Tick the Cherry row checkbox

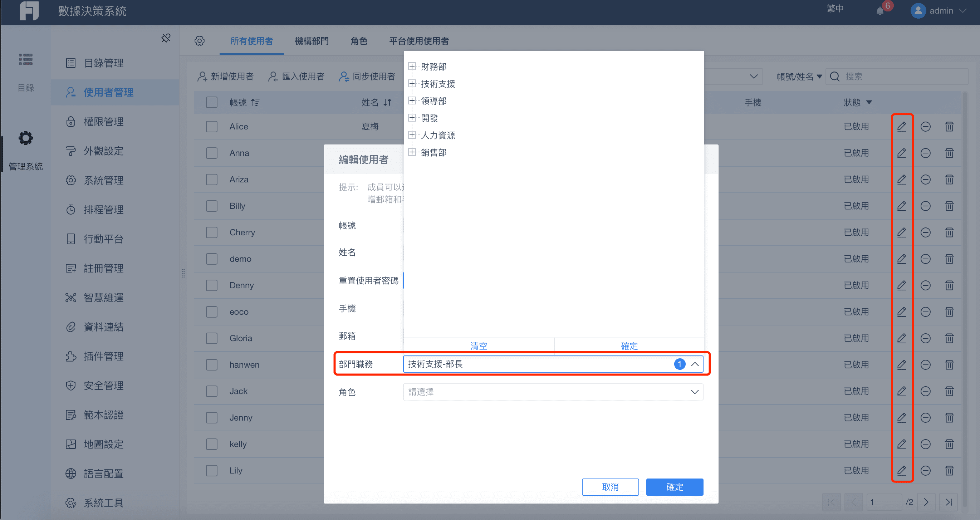point(211,232)
